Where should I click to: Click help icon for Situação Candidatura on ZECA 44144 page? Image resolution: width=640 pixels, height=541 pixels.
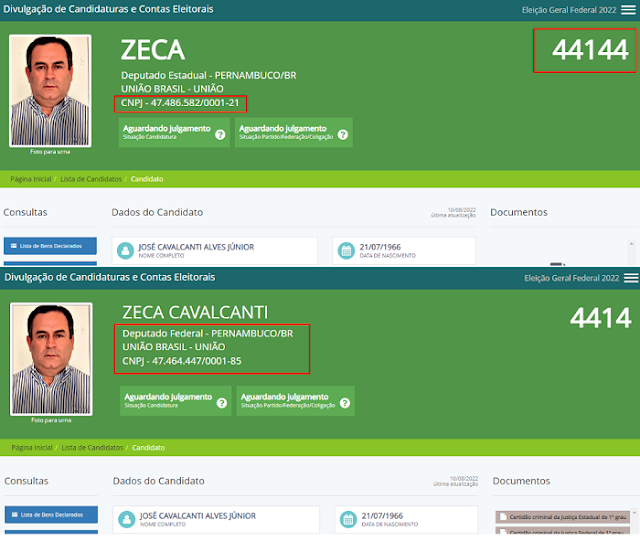tap(220, 134)
